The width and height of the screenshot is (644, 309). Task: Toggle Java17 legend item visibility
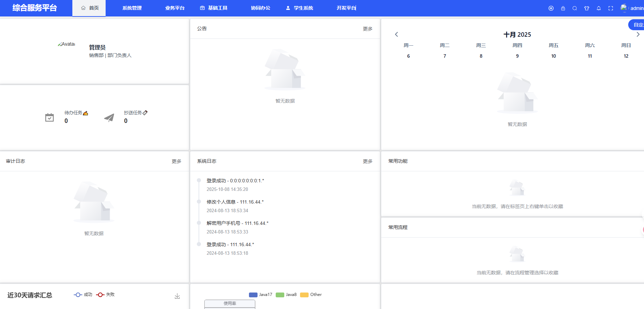pos(261,295)
